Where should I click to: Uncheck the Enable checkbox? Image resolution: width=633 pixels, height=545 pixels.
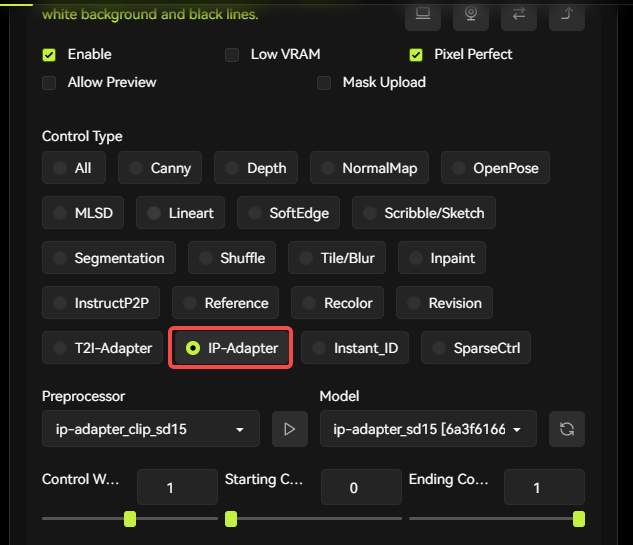(49, 54)
